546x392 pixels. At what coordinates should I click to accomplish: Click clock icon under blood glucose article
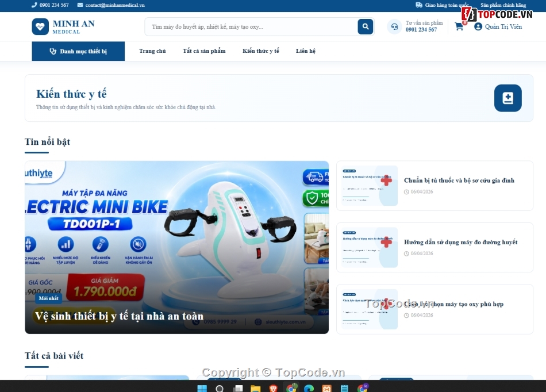point(406,253)
